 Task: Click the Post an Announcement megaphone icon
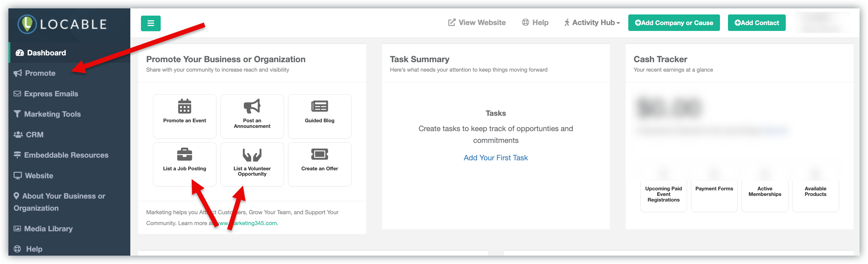252,106
